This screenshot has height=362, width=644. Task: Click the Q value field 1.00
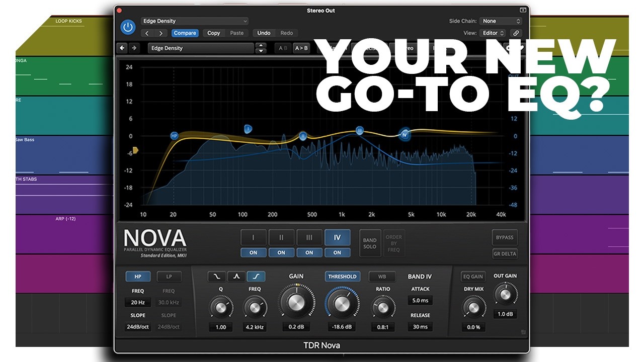[x=220, y=327]
